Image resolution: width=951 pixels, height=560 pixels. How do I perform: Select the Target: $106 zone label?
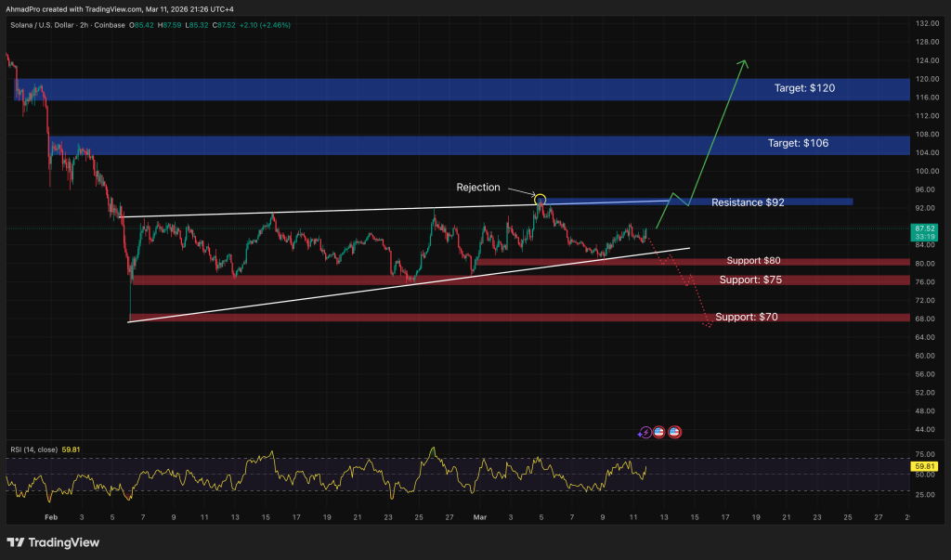pyautogui.click(x=798, y=144)
